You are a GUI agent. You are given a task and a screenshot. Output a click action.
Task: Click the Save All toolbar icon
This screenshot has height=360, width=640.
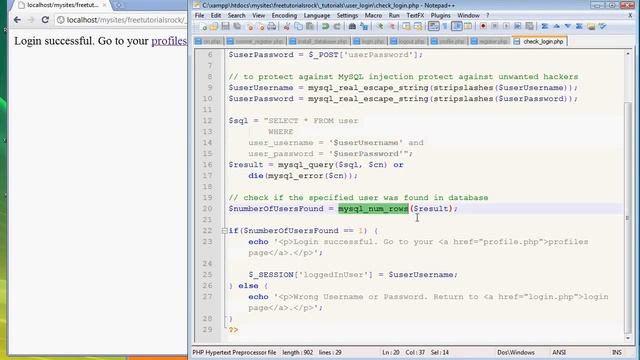click(x=237, y=27)
